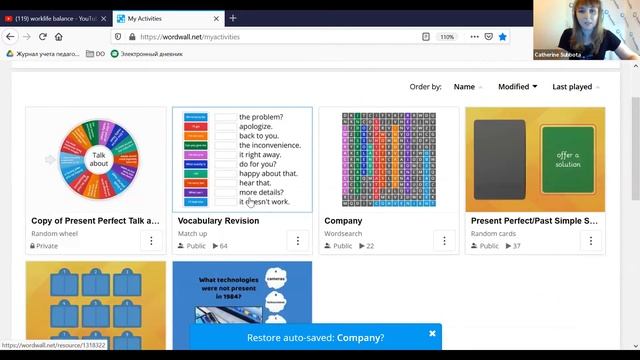Click the Company activity title

click(343, 221)
